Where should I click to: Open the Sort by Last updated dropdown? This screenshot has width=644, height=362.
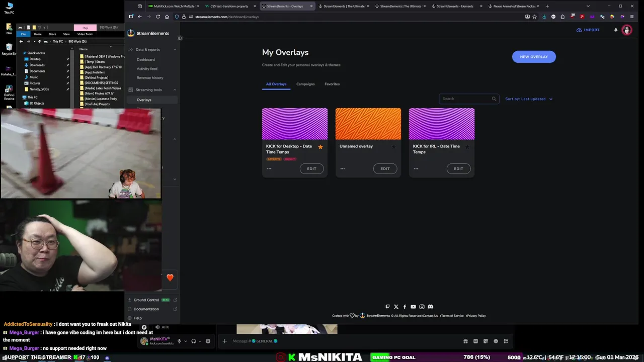(529, 99)
